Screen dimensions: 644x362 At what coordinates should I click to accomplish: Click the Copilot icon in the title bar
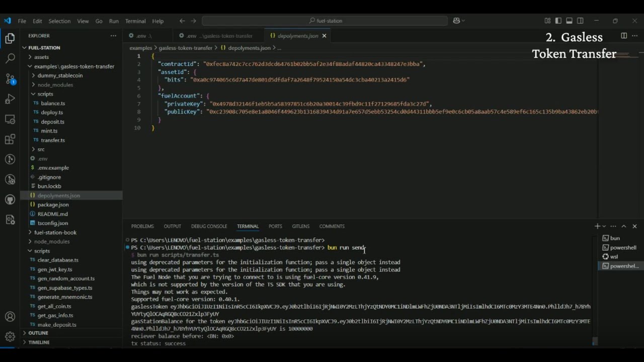point(456,21)
